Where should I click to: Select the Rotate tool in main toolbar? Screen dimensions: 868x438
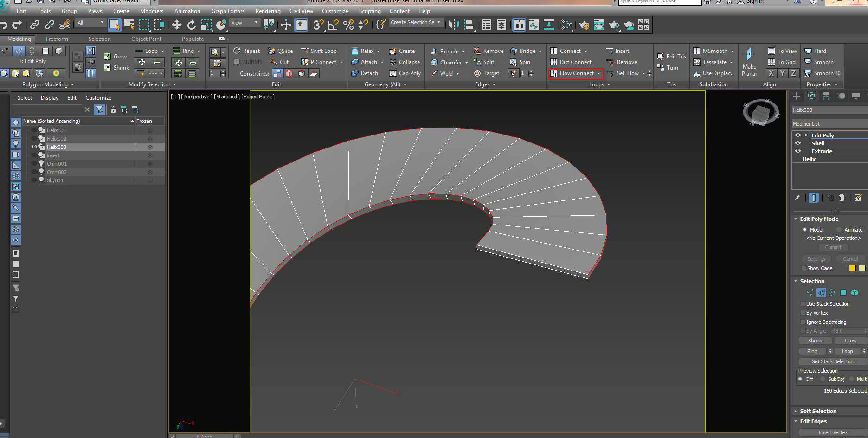[192, 25]
